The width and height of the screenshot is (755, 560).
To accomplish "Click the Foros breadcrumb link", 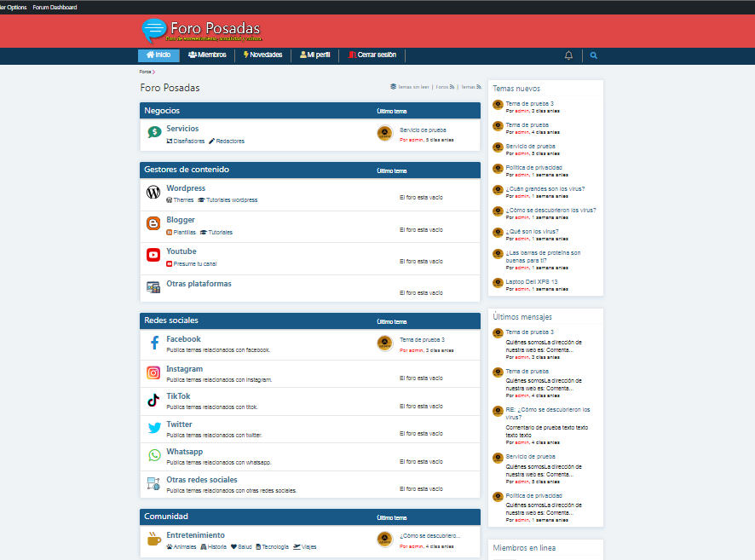I will [145, 72].
